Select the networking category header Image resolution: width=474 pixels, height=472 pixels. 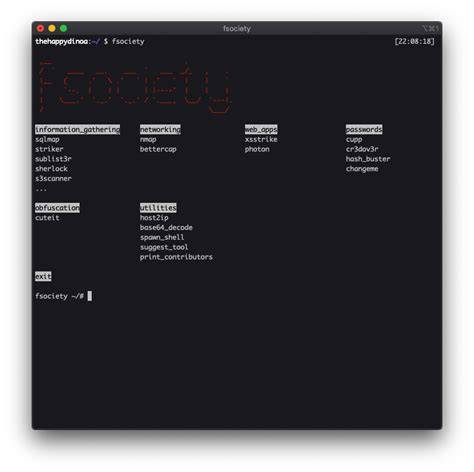(160, 129)
